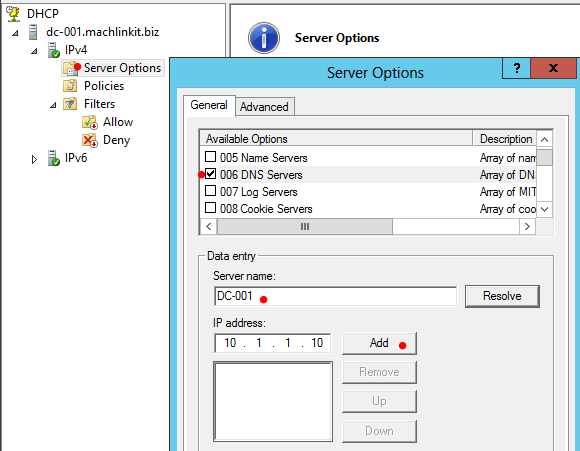Collapse the dc-001.machlinkit.biz server node
This screenshot has height=451, width=580.
point(15,33)
